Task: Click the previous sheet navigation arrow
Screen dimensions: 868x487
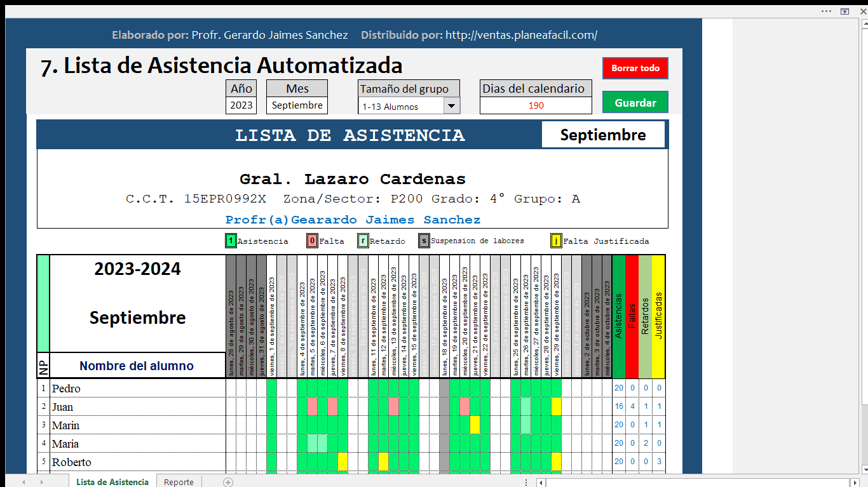Action: 24,482
